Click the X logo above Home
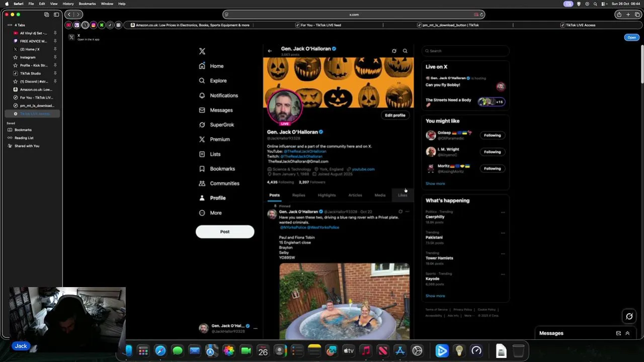Screen dimensions: 644x362 (x=202, y=51)
